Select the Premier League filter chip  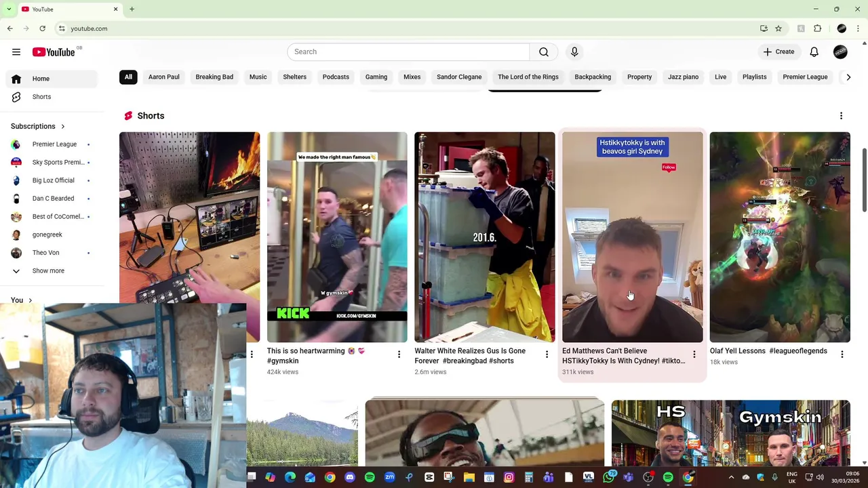tap(805, 77)
